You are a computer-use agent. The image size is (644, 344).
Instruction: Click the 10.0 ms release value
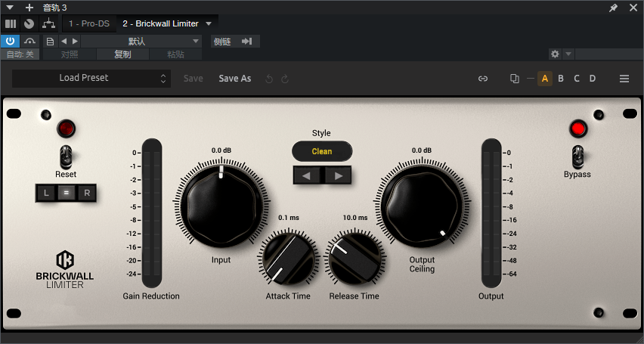point(355,218)
